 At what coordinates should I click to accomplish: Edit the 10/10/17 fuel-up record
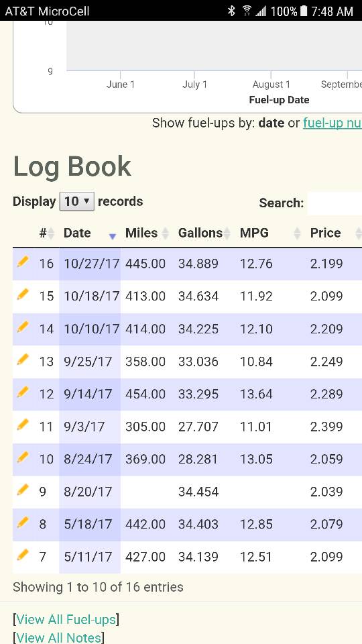point(23,327)
